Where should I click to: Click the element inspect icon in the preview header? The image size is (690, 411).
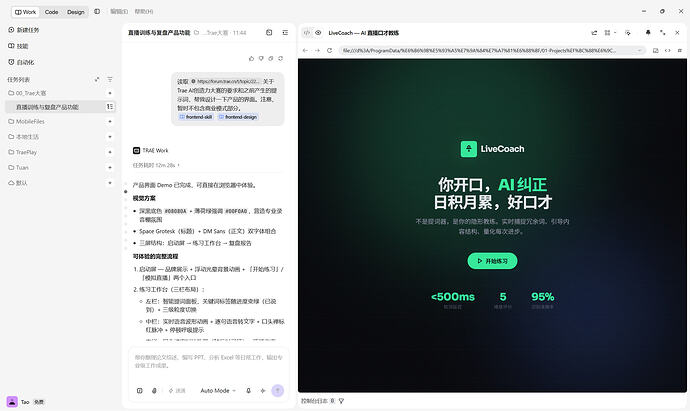click(x=628, y=33)
